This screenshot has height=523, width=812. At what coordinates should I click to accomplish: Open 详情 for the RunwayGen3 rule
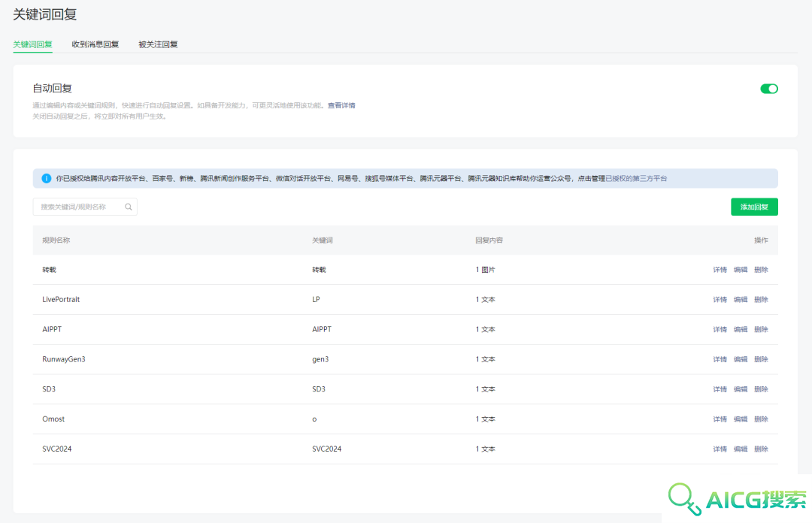pos(720,359)
